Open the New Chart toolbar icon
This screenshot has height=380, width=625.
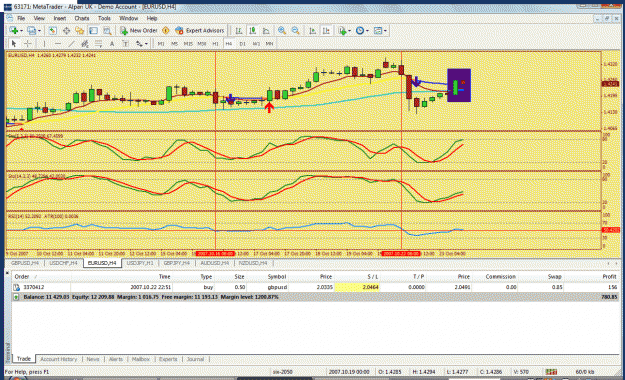point(14,30)
